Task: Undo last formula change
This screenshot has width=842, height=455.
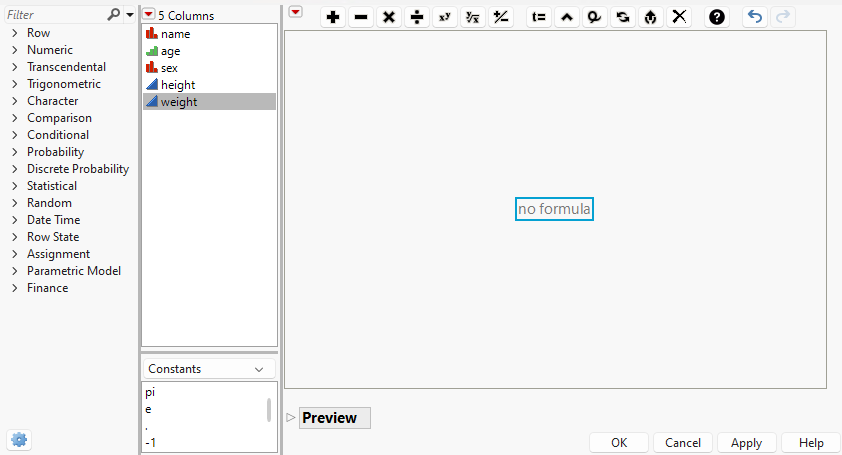Action: 755,17
